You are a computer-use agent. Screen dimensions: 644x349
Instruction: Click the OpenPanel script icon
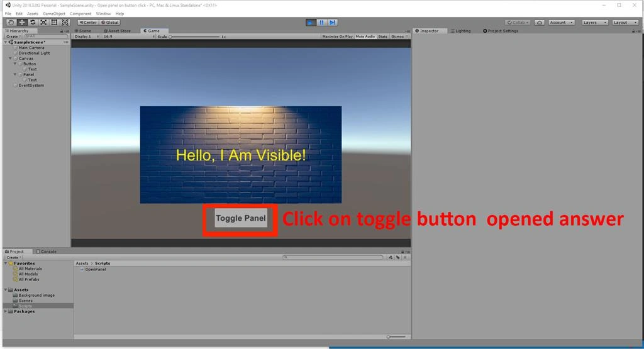(82, 269)
